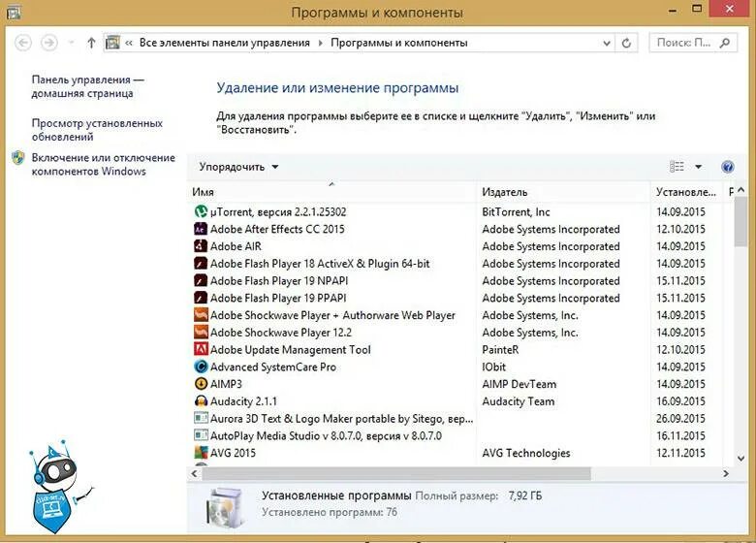Click Все элементы панели управления breadcrumb
The image size is (756, 543).
tap(225, 43)
